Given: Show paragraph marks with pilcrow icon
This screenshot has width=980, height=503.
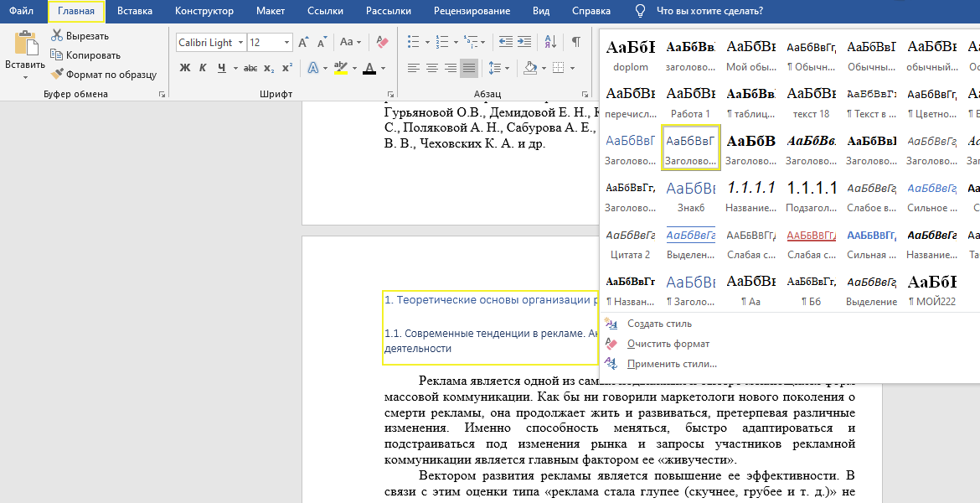Looking at the screenshot, I should pos(576,42).
